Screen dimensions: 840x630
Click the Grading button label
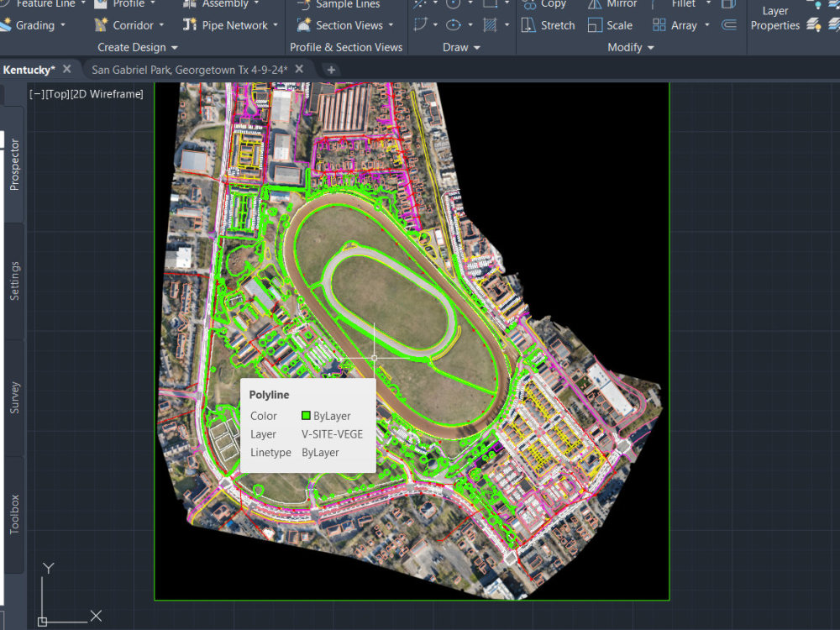click(34, 25)
